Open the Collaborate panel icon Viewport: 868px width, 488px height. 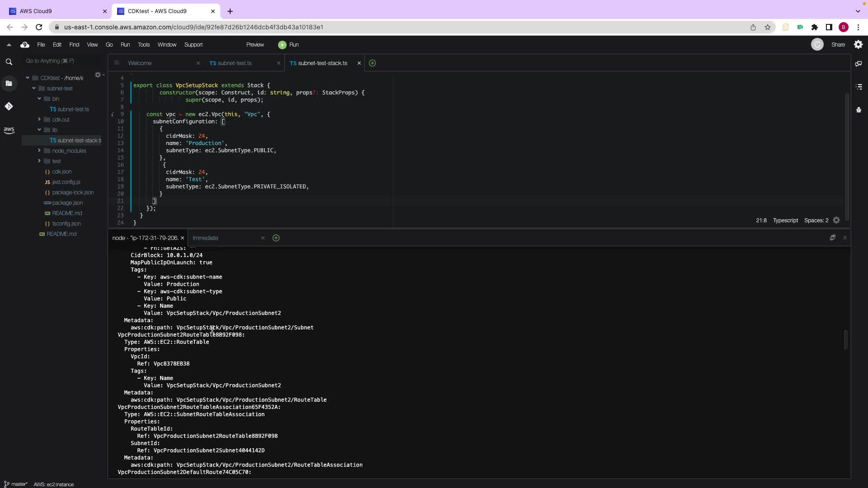(859, 64)
